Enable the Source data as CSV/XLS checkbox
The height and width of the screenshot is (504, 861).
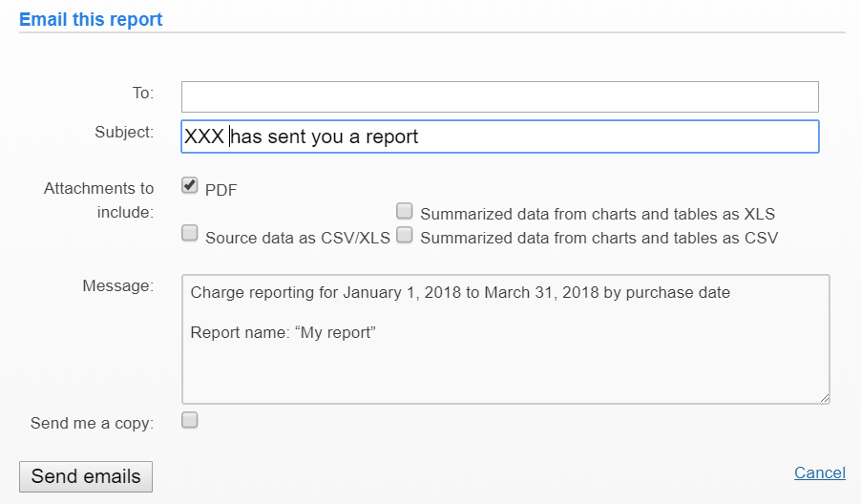tap(190, 233)
